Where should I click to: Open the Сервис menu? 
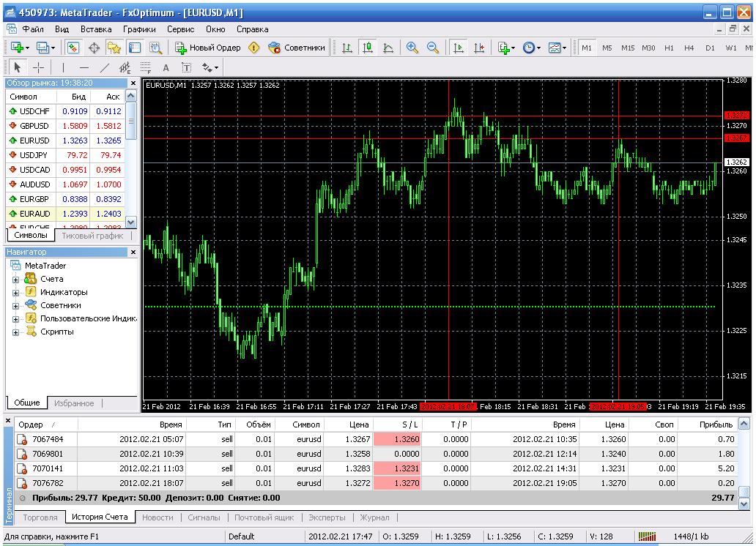[x=180, y=29]
